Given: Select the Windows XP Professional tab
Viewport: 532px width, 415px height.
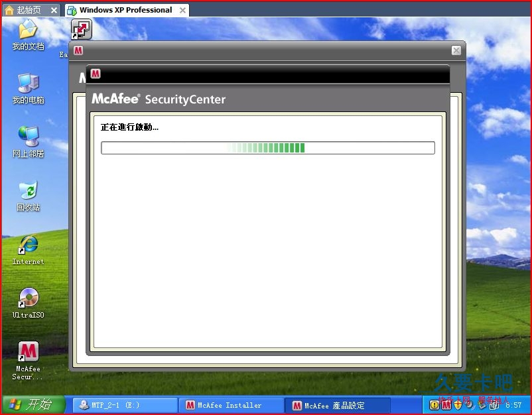Looking at the screenshot, I should 125,10.
